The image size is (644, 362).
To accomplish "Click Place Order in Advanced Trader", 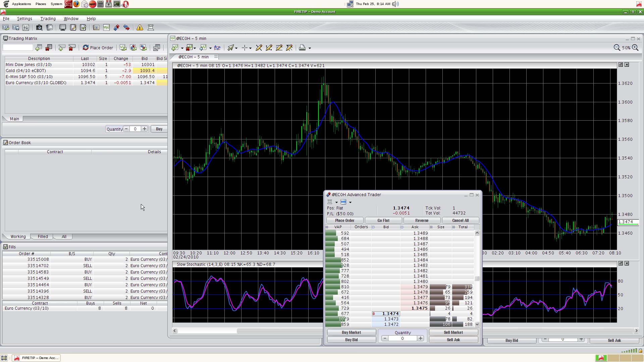I will click(x=345, y=221).
